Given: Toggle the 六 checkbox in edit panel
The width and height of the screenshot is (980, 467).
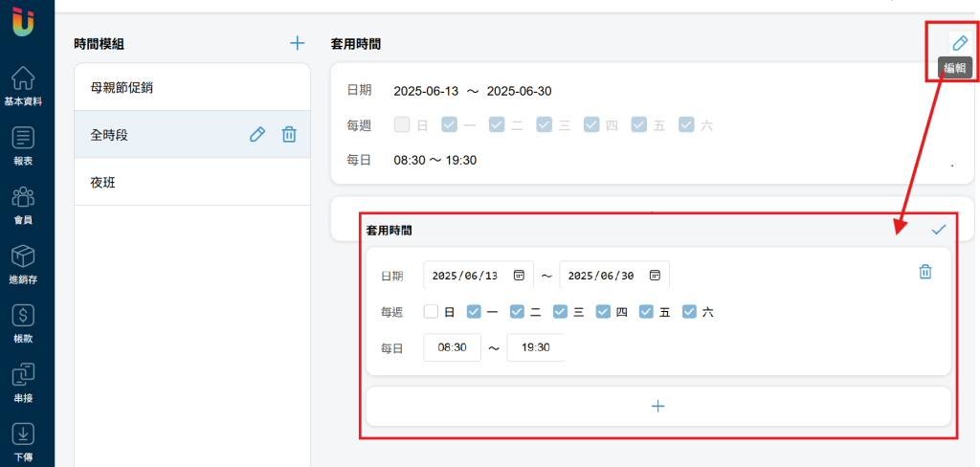Looking at the screenshot, I should [x=689, y=311].
